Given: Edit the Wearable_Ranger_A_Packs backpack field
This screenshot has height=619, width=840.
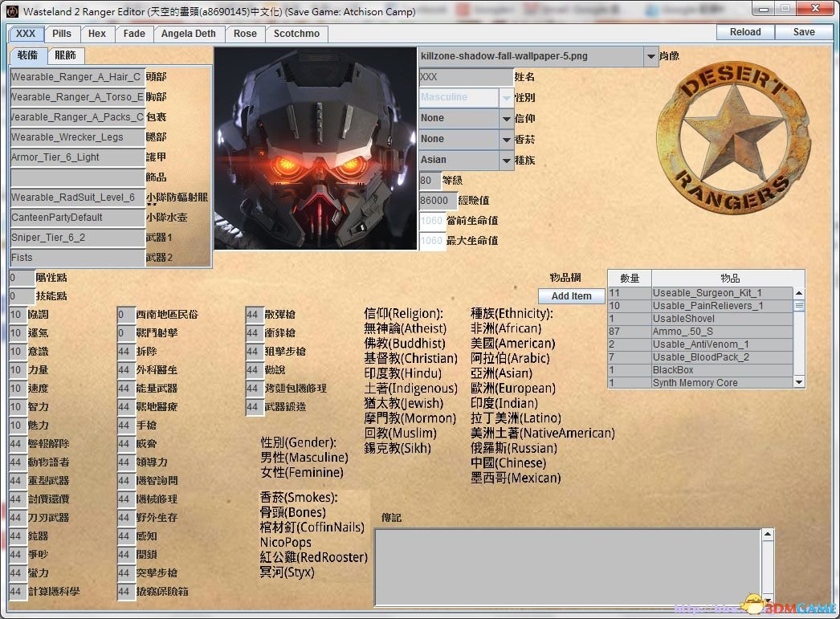Looking at the screenshot, I should pyautogui.click(x=77, y=117).
